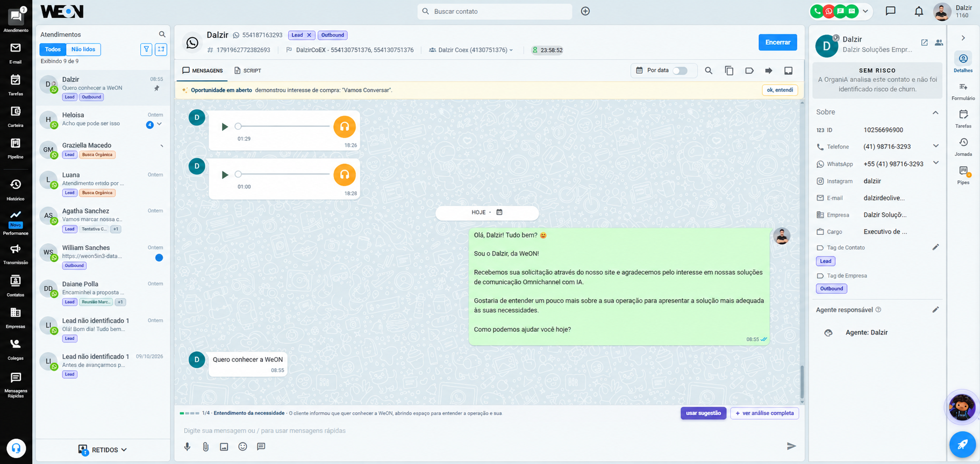Viewport: 980px width, 464px height.
Task: Select the Não lidos filter
Action: tap(83, 49)
